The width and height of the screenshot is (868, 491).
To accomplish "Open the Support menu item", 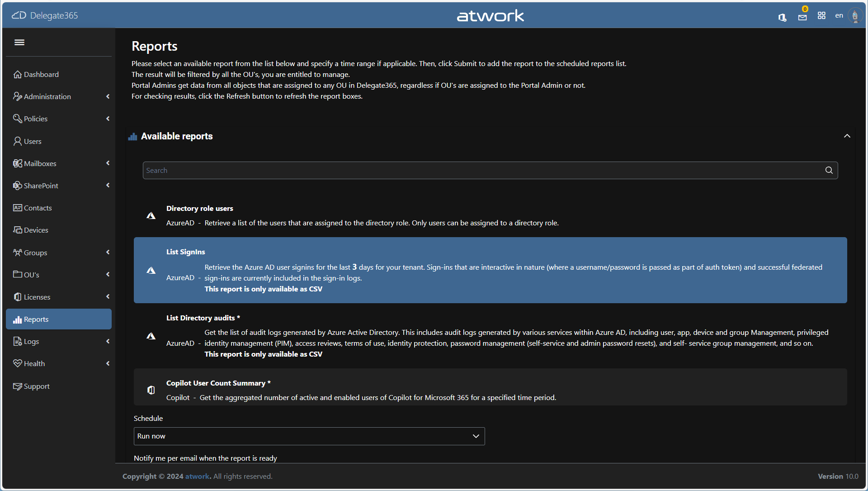I will point(59,386).
